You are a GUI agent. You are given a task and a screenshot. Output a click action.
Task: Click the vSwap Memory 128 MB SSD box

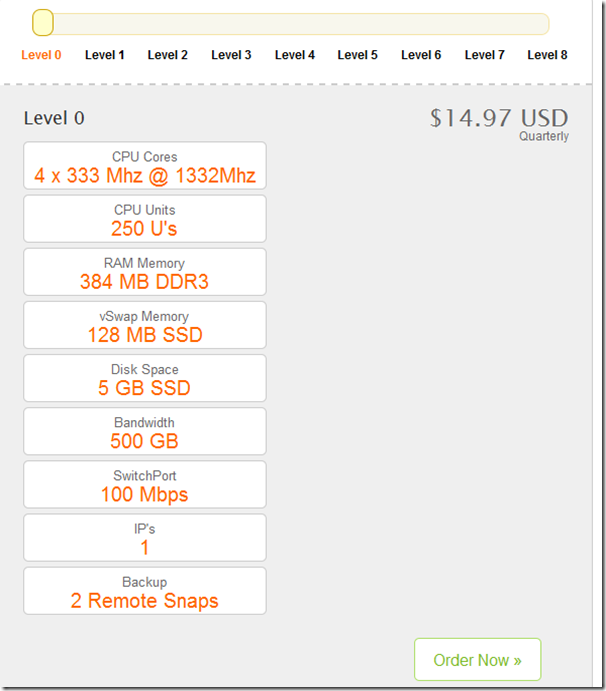coord(145,325)
